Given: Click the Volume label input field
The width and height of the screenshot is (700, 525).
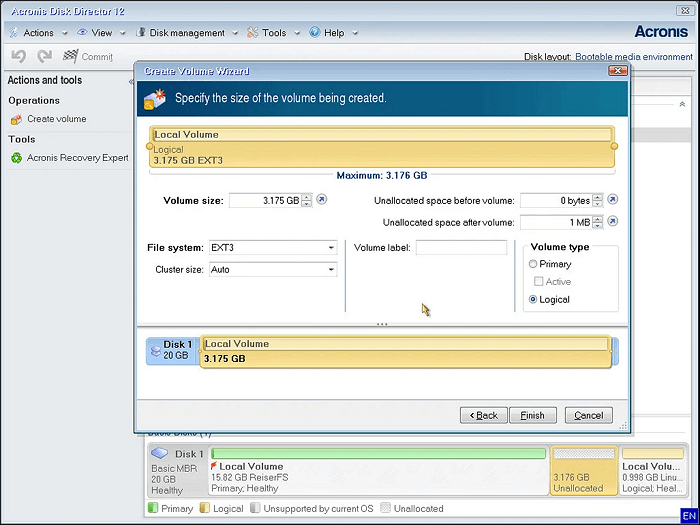Looking at the screenshot, I should [x=461, y=248].
